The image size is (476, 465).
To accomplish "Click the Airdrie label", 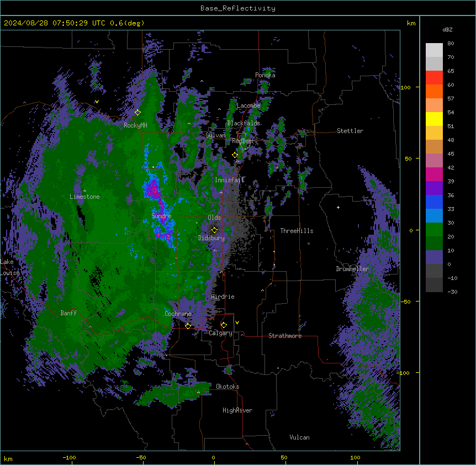I will pyautogui.click(x=223, y=297).
